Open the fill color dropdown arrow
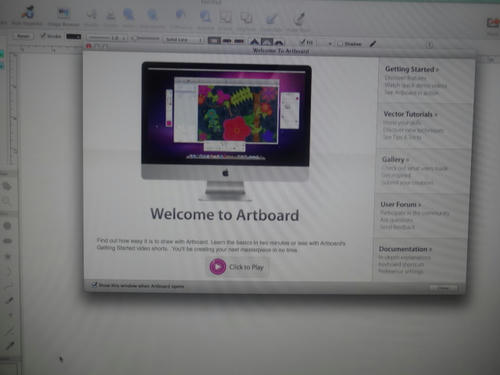Screen dimensions: 500x375 point(330,44)
